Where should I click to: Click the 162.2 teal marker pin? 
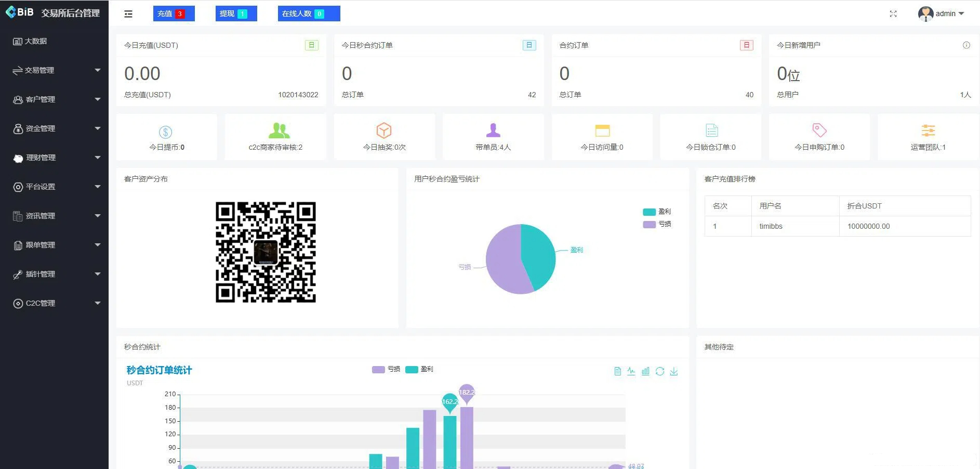click(x=450, y=402)
